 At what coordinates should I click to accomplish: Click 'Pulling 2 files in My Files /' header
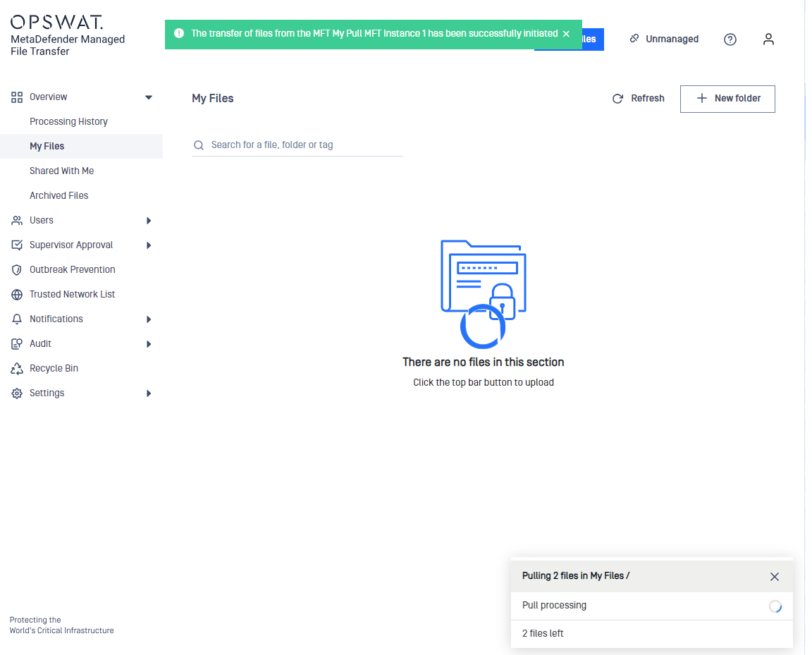click(x=575, y=576)
